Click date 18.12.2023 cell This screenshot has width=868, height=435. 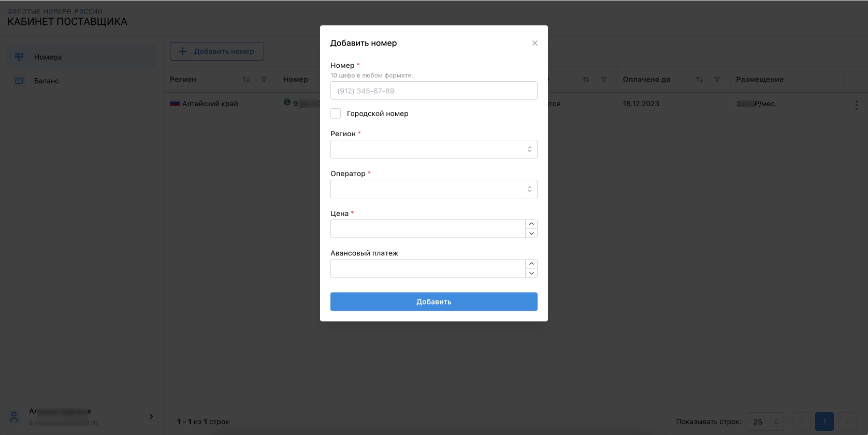(x=641, y=104)
